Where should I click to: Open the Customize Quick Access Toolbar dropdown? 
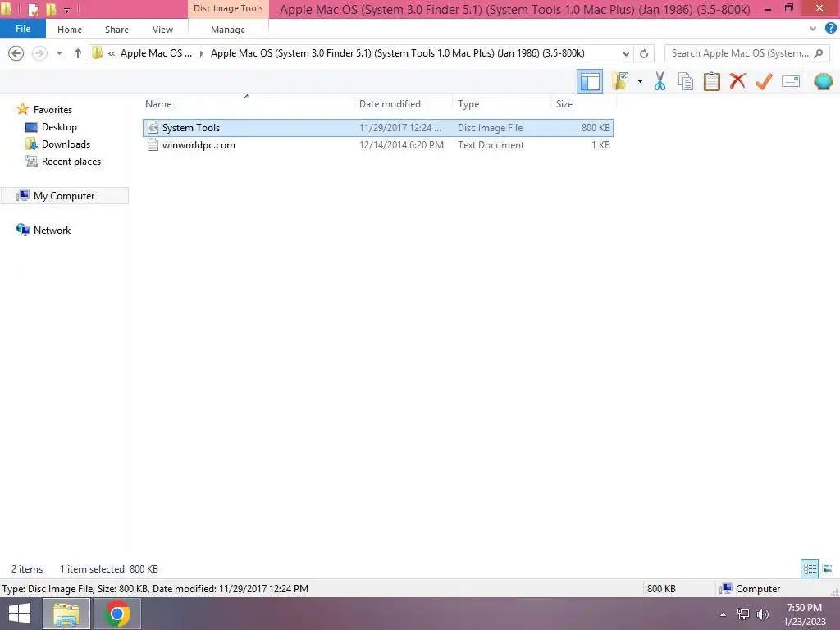(67, 10)
